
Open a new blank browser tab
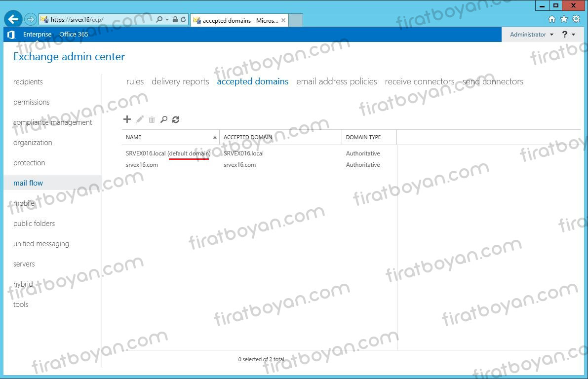(296, 20)
